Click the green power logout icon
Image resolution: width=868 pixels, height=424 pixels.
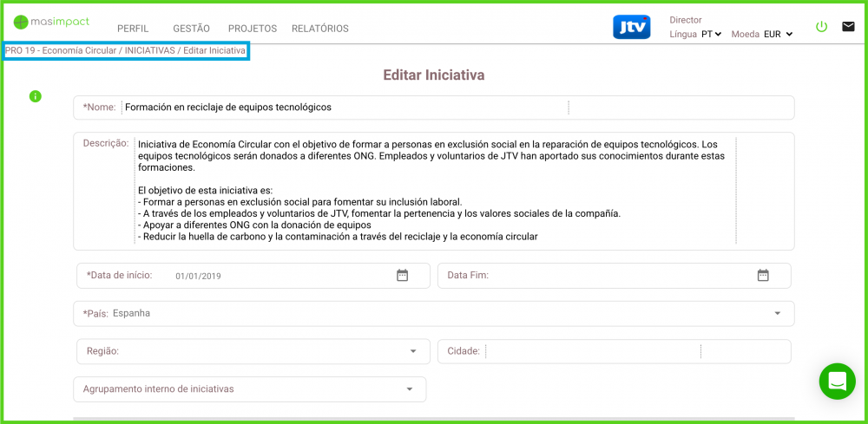pyautogui.click(x=821, y=27)
